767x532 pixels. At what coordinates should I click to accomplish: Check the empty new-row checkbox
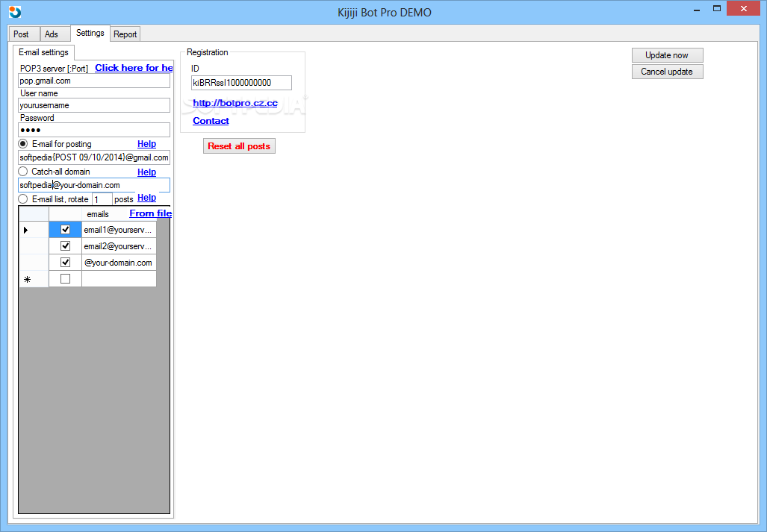pyautogui.click(x=65, y=279)
